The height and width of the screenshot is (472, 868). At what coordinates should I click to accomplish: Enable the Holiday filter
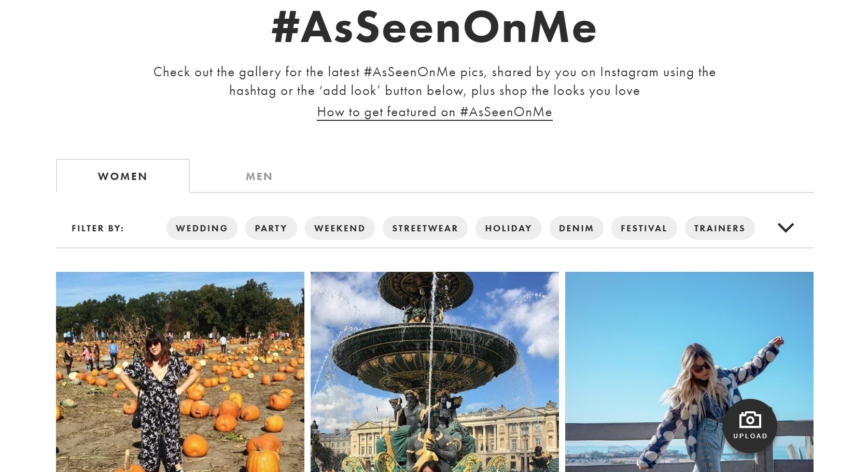(x=509, y=228)
